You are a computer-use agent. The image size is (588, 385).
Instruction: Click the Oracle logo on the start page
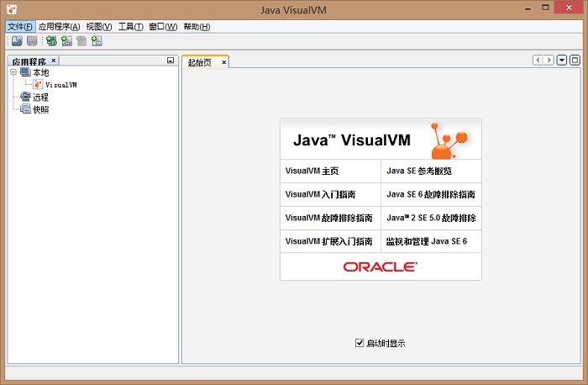coord(381,266)
